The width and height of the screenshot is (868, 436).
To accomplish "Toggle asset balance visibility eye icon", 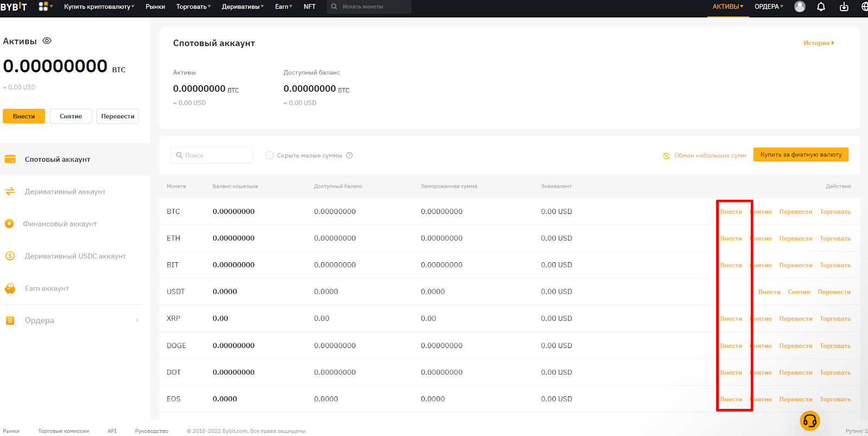I will (x=47, y=41).
